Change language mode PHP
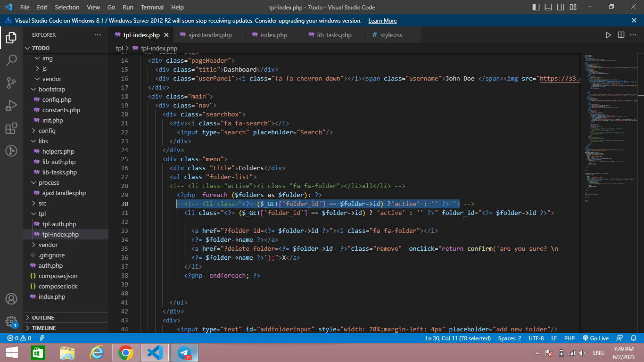 pyautogui.click(x=570, y=338)
